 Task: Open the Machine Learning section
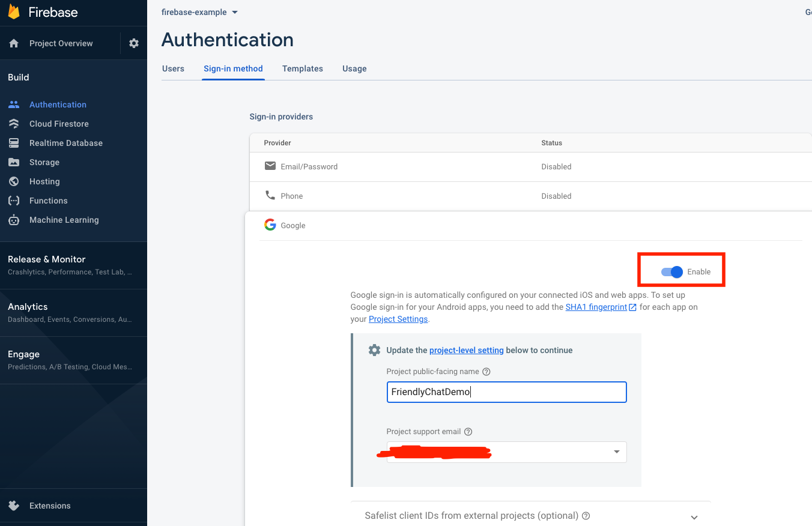(x=64, y=219)
